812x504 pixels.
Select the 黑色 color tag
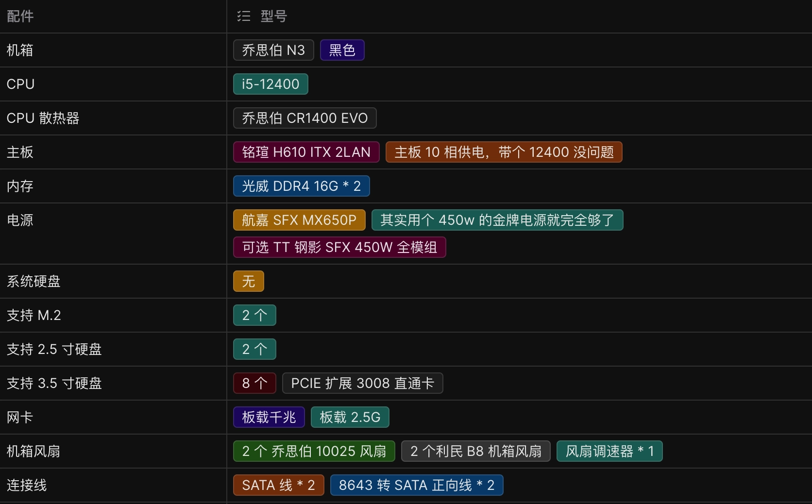[342, 50]
